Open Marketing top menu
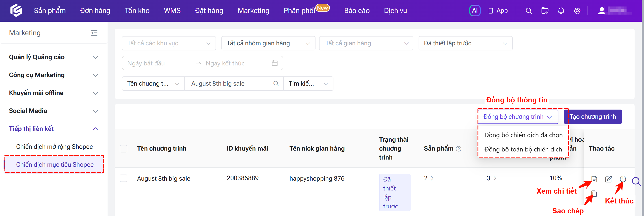Viewport: 644px width, 216px height. click(253, 11)
